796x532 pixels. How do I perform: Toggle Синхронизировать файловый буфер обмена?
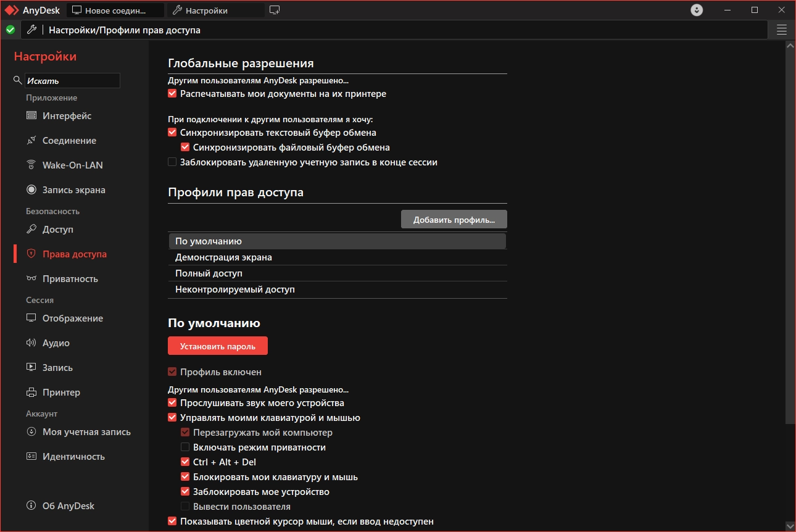(184, 148)
